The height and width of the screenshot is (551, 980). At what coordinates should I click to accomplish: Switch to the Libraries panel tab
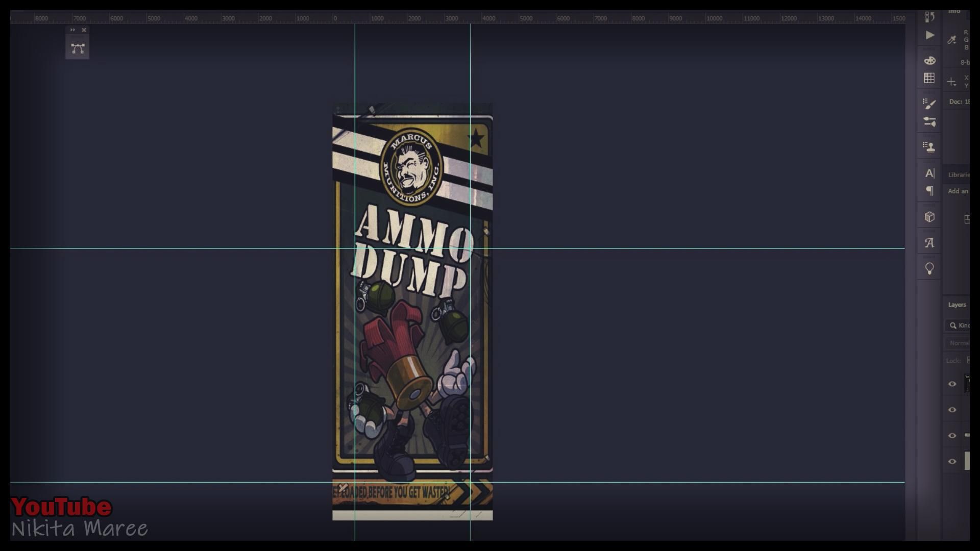(x=959, y=174)
